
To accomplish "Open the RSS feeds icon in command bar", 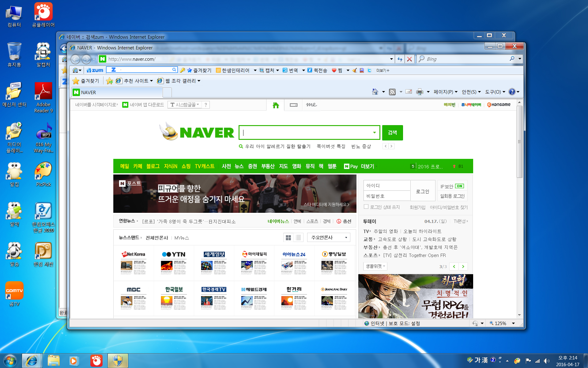I will tap(392, 92).
